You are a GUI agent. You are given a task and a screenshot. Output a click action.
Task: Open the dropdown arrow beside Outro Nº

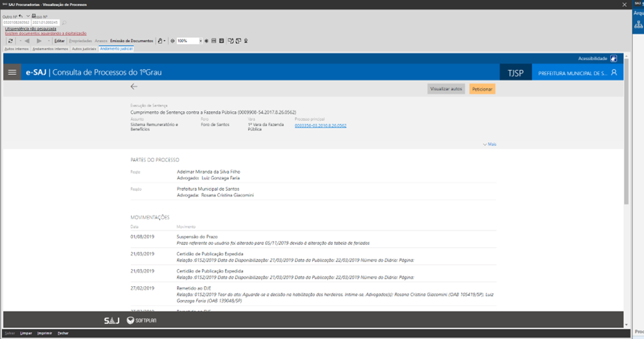pos(28,16)
